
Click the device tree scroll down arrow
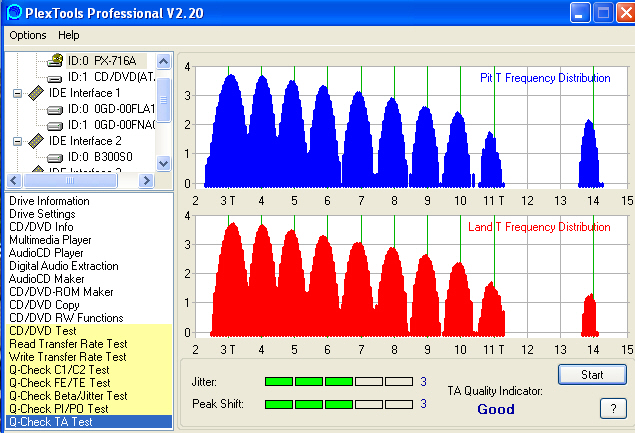point(164,163)
